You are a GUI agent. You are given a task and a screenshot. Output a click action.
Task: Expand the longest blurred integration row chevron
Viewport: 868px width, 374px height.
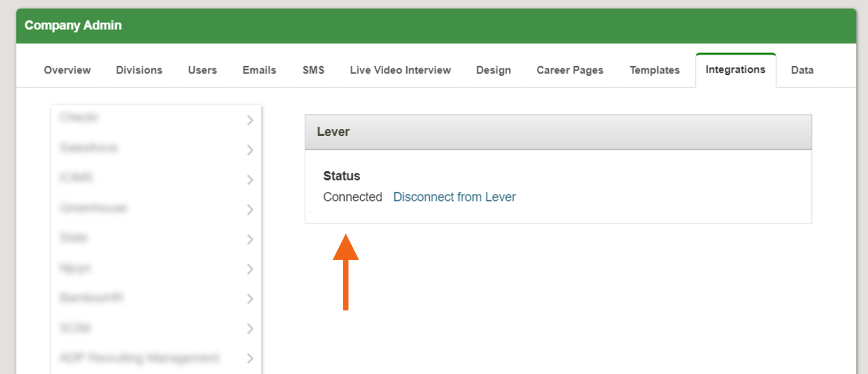point(250,359)
